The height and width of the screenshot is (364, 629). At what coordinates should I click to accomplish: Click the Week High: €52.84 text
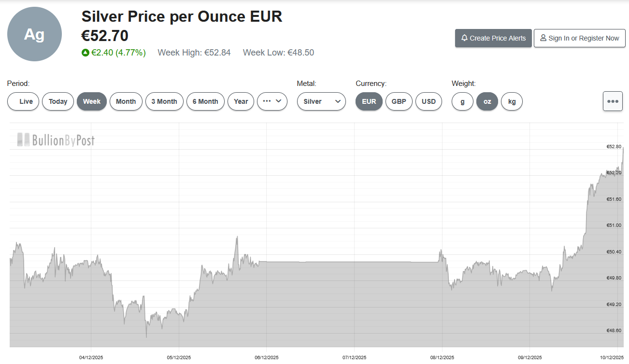pos(194,53)
